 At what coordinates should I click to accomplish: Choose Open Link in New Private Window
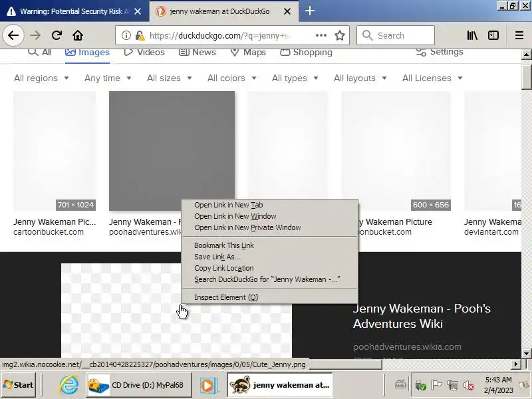click(270, 227)
